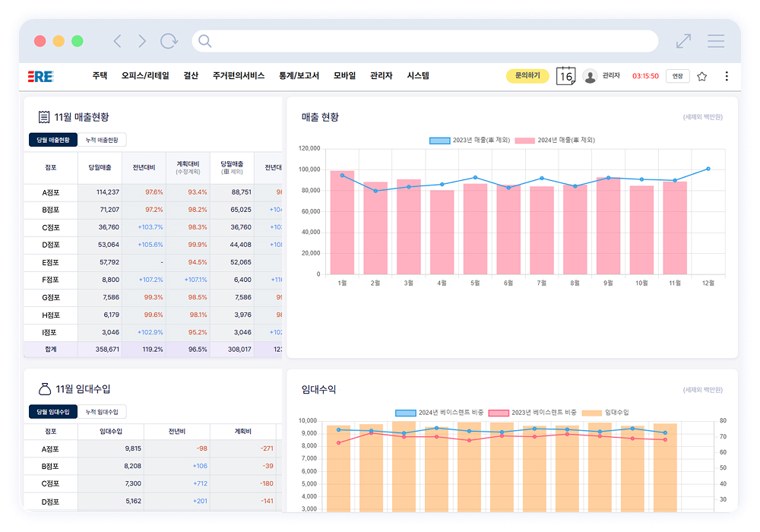Open the 결산 menu
The height and width of the screenshot is (532, 760).
(x=191, y=75)
